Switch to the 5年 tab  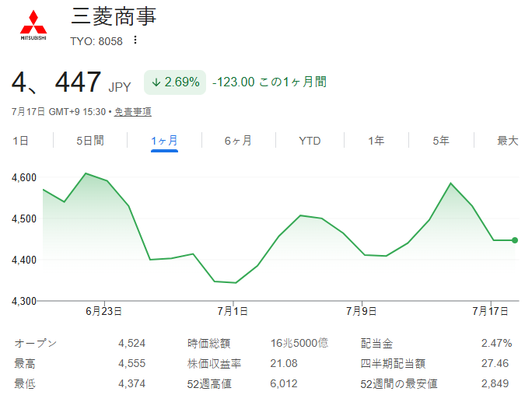[x=441, y=141]
